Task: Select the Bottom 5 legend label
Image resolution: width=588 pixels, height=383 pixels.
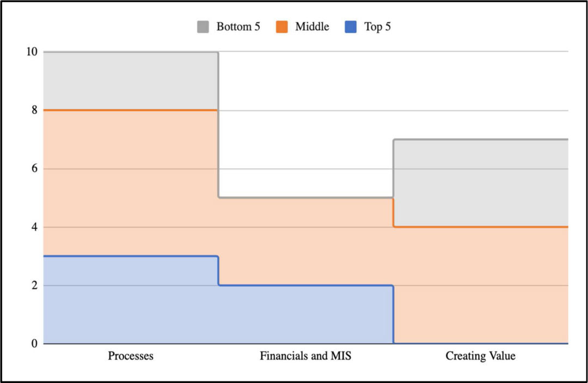Action: click(238, 27)
